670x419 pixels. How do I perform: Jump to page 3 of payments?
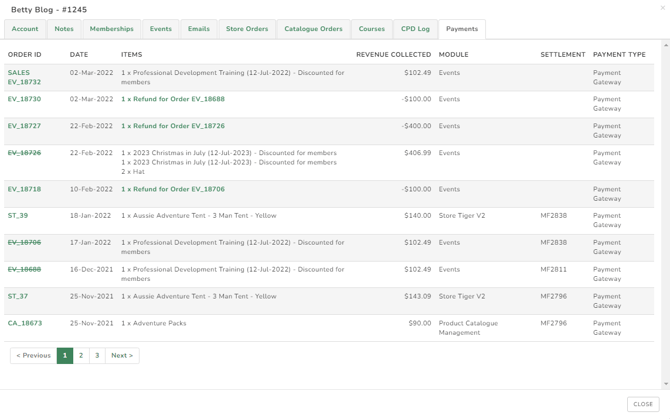[97, 356]
